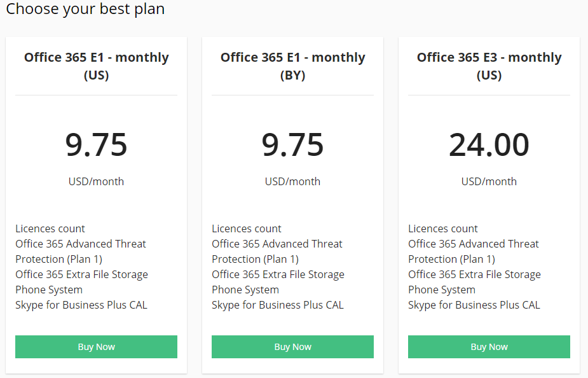Select Licences count in the E1 (US) card

50,228
